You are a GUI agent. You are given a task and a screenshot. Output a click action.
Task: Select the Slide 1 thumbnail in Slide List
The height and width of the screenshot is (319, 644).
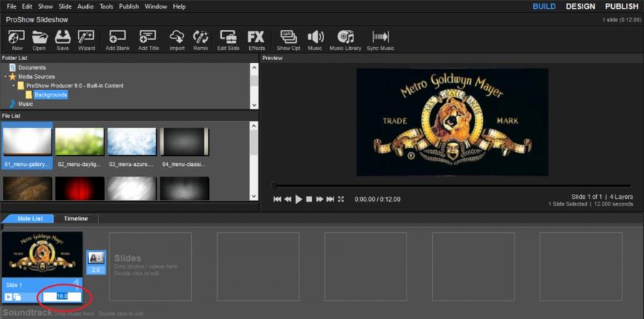click(x=42, y=255)
